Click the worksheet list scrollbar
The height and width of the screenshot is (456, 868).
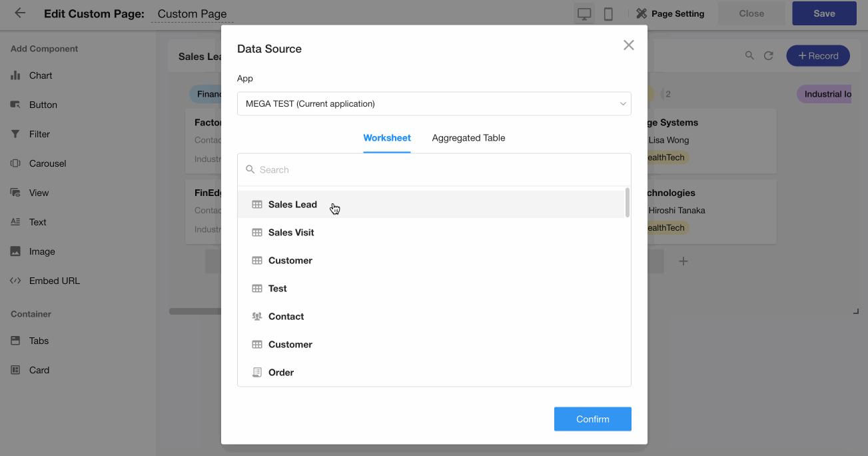tap(628, 203)
